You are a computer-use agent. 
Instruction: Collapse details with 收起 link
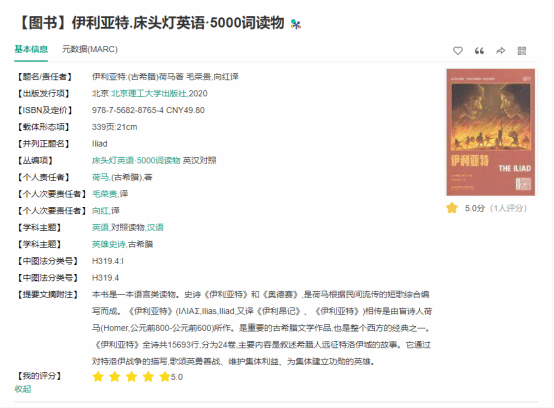click(23, 389)
